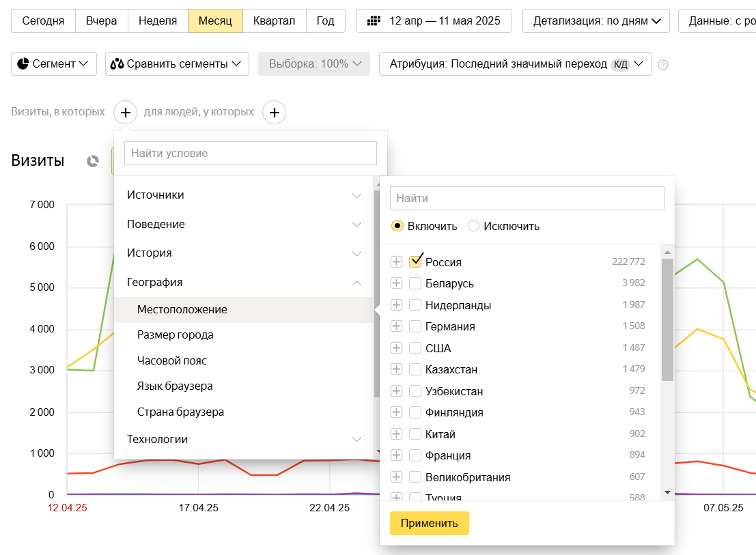The height and width of the screenshot is (555, 756).
Task: Click the attribution help question mark icon
Action: (662, 65)
